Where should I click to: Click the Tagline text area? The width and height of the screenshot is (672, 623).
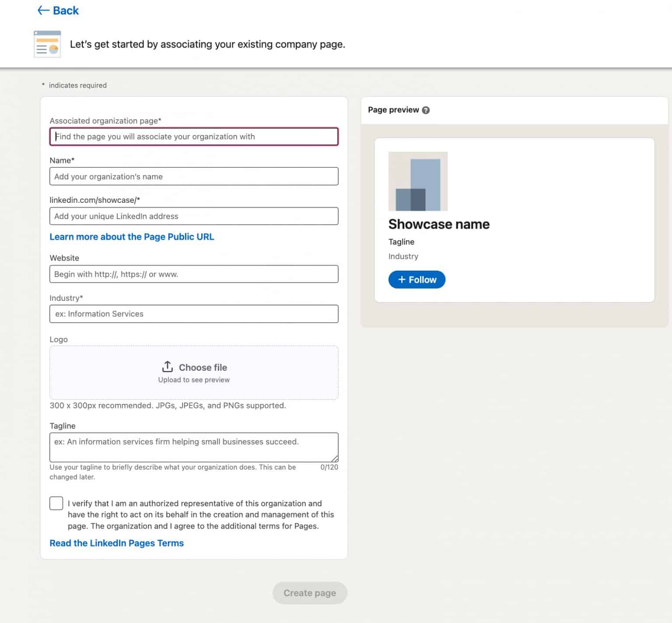(194, 446)
